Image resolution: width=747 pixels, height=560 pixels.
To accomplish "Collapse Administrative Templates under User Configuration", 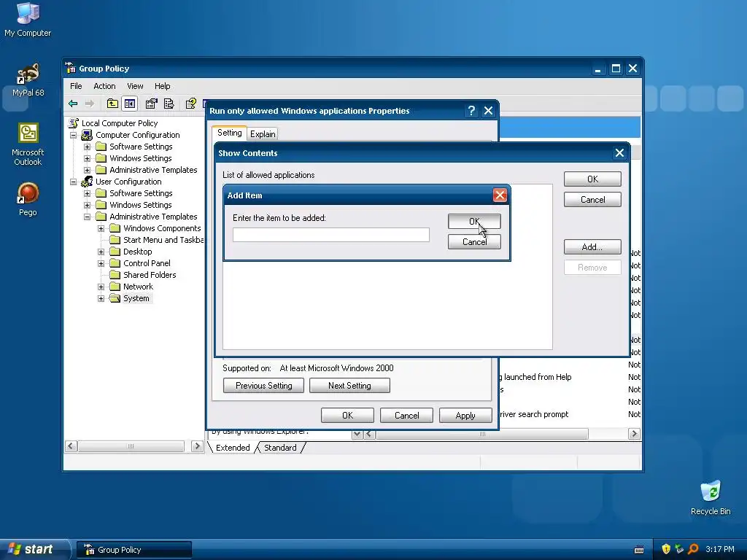I will [x=88, y=217].
